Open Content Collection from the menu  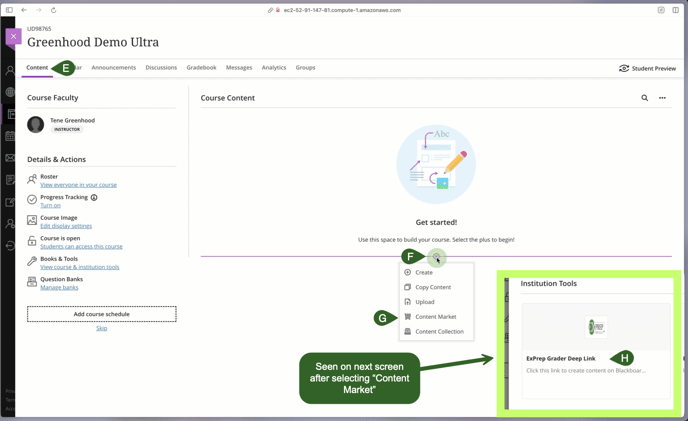tap(439, 332)
